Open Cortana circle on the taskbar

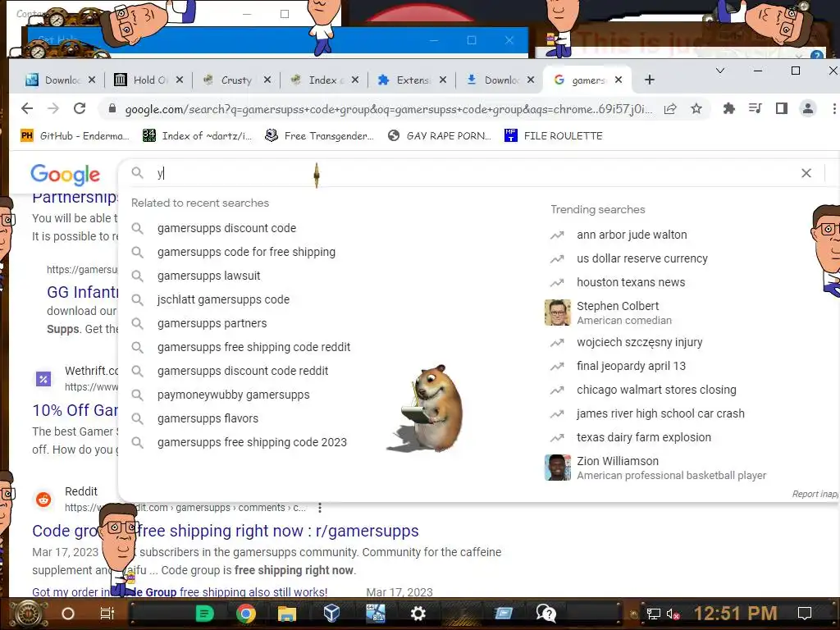68,614
